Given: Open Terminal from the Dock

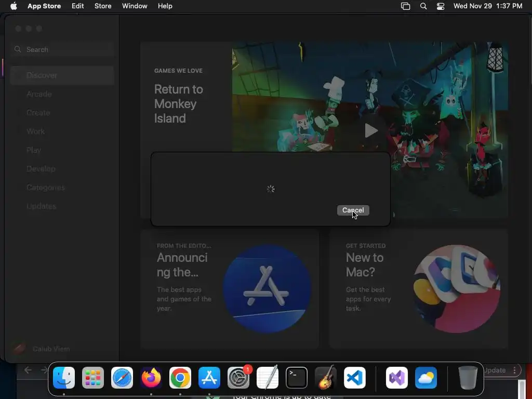Looking at the screenshot, I should coord(297,378).
